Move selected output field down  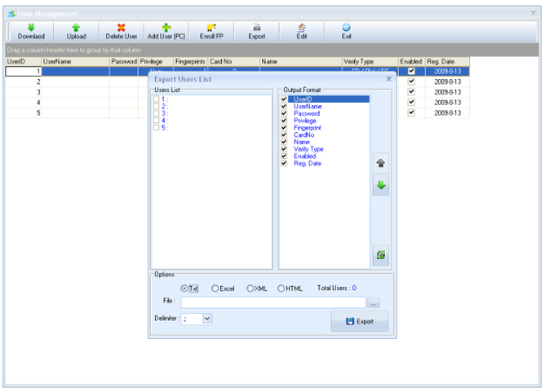click(380, 185)
